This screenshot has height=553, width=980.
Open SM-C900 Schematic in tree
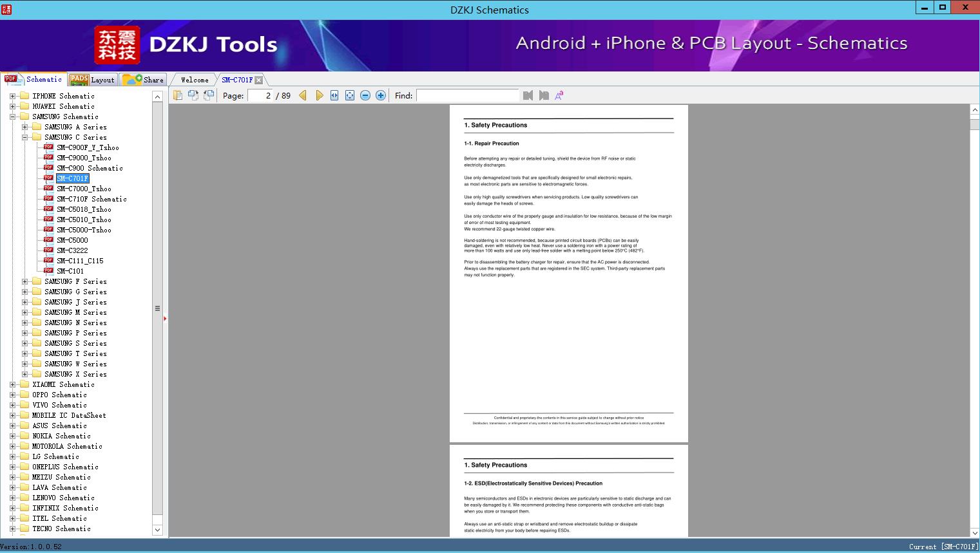pyautogui.click(x=90, y=168)
